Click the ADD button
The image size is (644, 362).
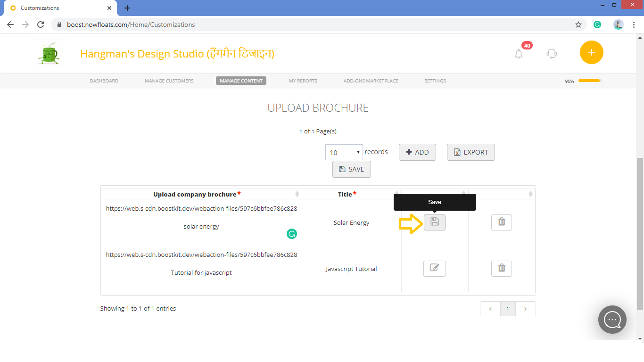click(417, 152)
